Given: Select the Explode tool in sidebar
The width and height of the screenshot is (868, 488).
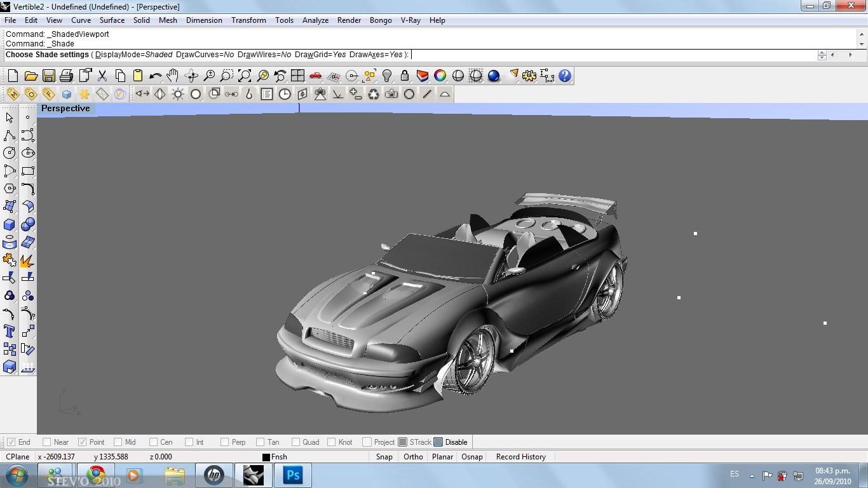Looking at the screenshot, I should (x=27, y=261).
